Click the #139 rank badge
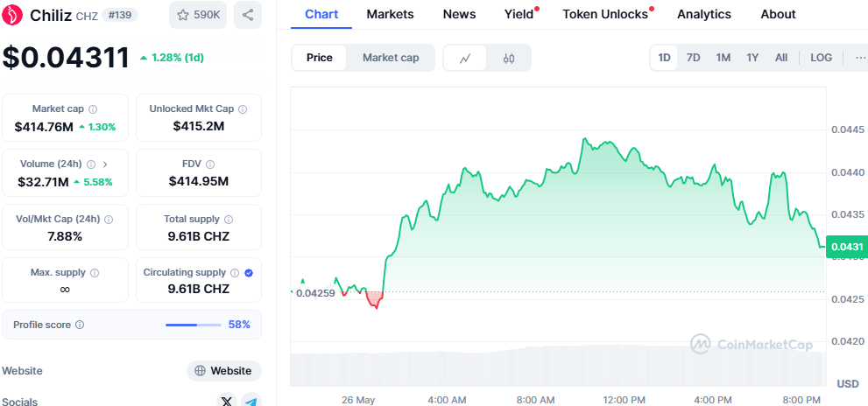 120,15
